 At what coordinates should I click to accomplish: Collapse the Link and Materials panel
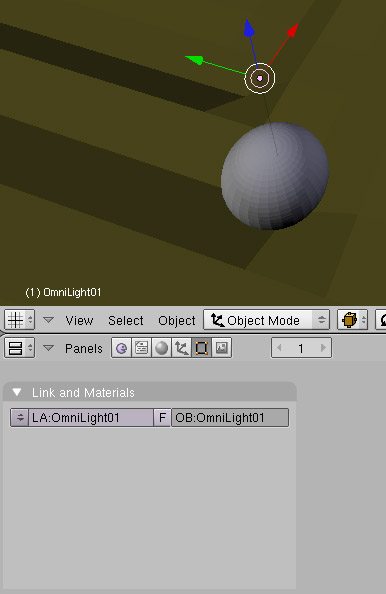pyautogui.click(x=17, y=392)
